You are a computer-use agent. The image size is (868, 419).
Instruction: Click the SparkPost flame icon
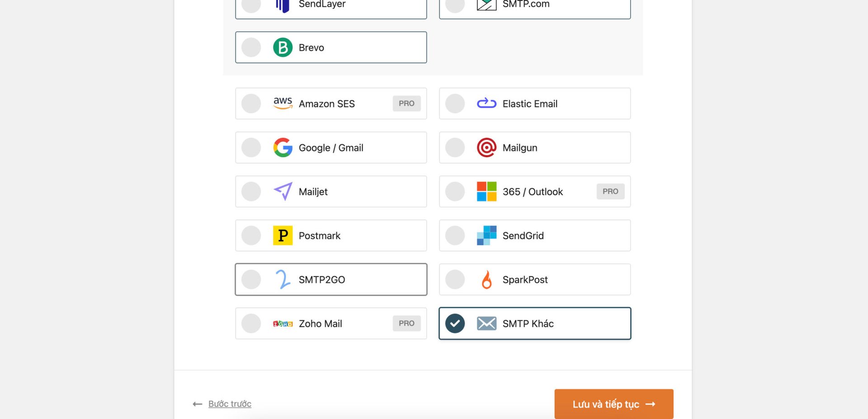click(x=486, y=279)
